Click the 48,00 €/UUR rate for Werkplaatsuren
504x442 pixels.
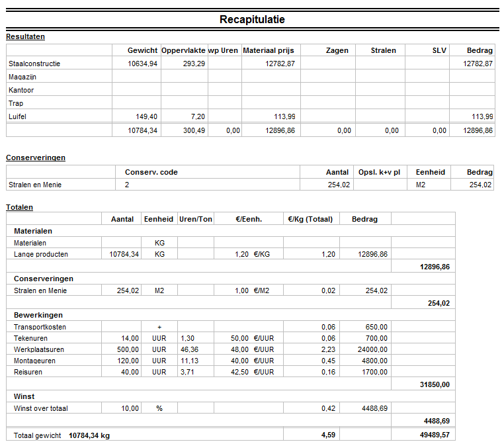[x=252, y=349]
